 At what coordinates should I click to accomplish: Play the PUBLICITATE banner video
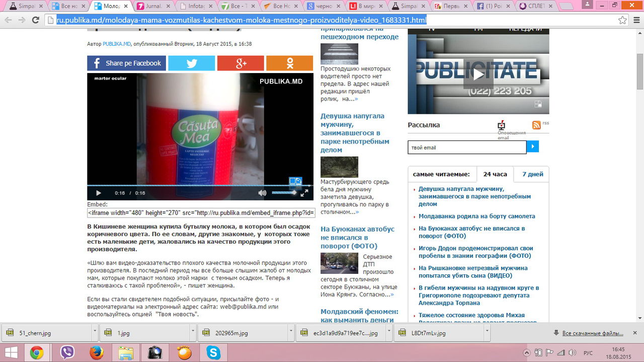pos(478,74)
